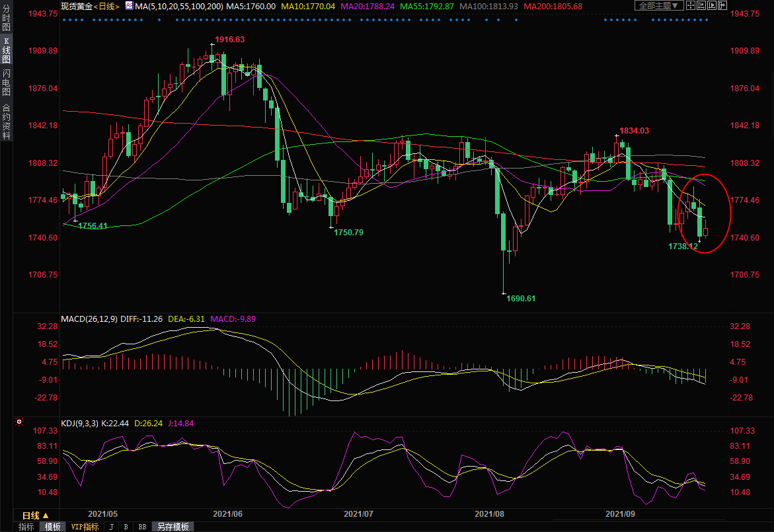Click the exit arrow panel icon
The image size is (774, 532).
point(723,6)
